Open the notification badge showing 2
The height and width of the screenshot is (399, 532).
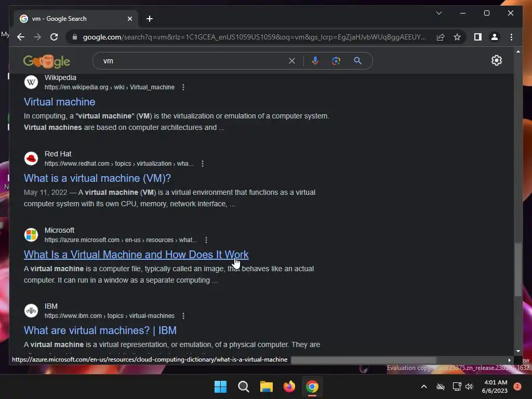[x=517, y=387]
